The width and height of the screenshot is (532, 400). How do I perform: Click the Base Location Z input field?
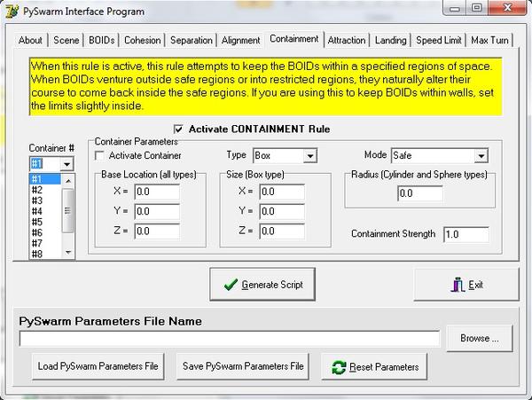point(157,231)
